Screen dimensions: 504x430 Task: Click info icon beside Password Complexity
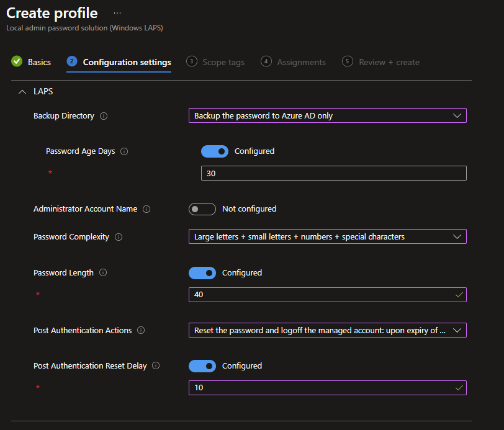click(119, 237)
